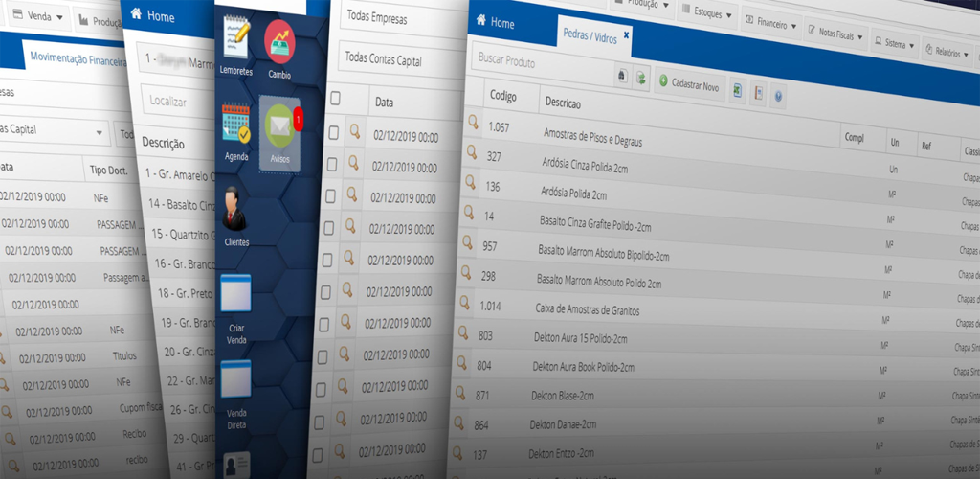
Task: Click the 'Ardósia Polida 2cm' description cell
Action: [574, 192]
